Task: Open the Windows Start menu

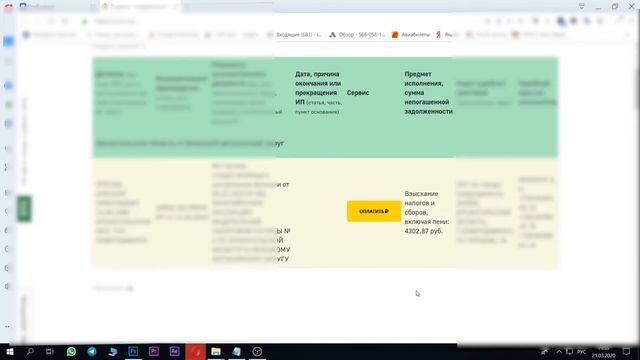Action: coord(9,351)
